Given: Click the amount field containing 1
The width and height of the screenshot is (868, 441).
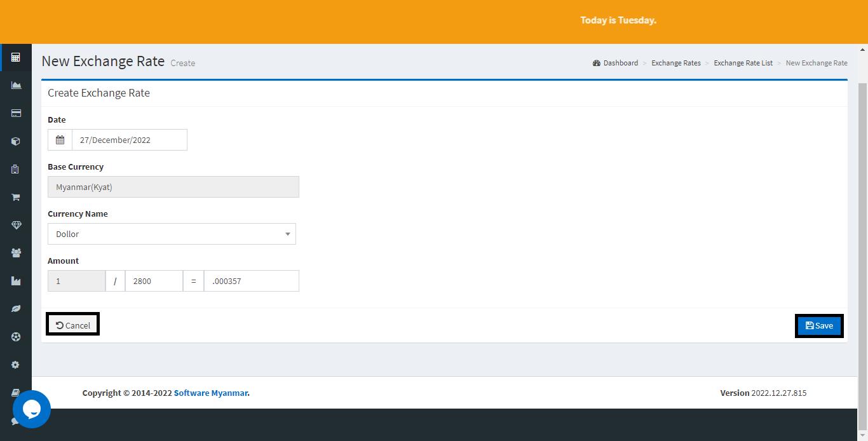Looking at the screenshot, I should point(76,281).
